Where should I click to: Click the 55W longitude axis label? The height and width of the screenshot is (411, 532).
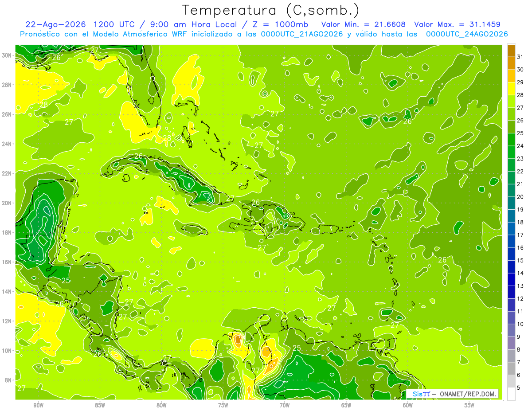469,405
